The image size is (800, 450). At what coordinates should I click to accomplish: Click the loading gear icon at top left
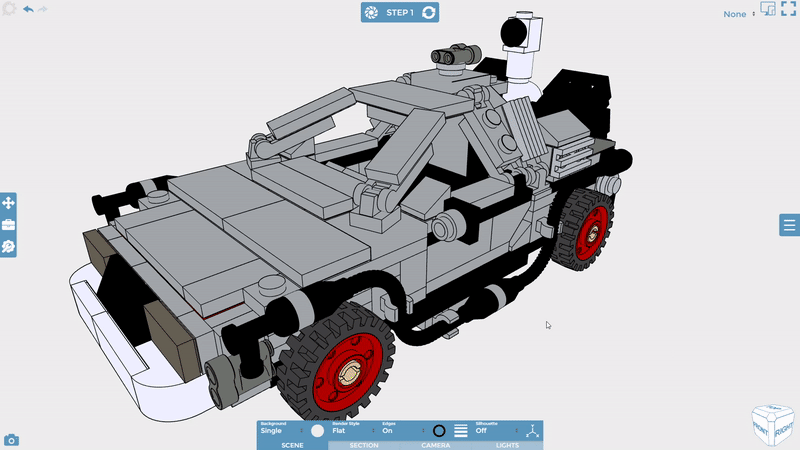coord(9,9)
